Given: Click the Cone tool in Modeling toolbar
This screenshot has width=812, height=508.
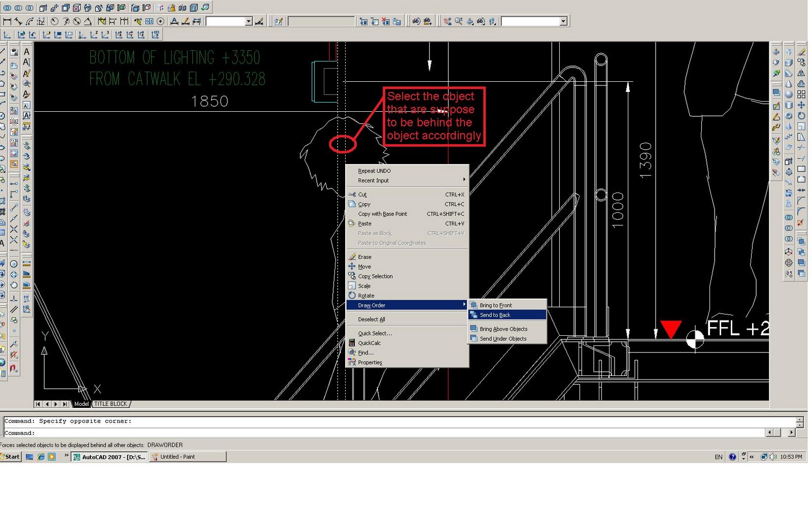Looking at the screenshot, I should tap(789, 84).
